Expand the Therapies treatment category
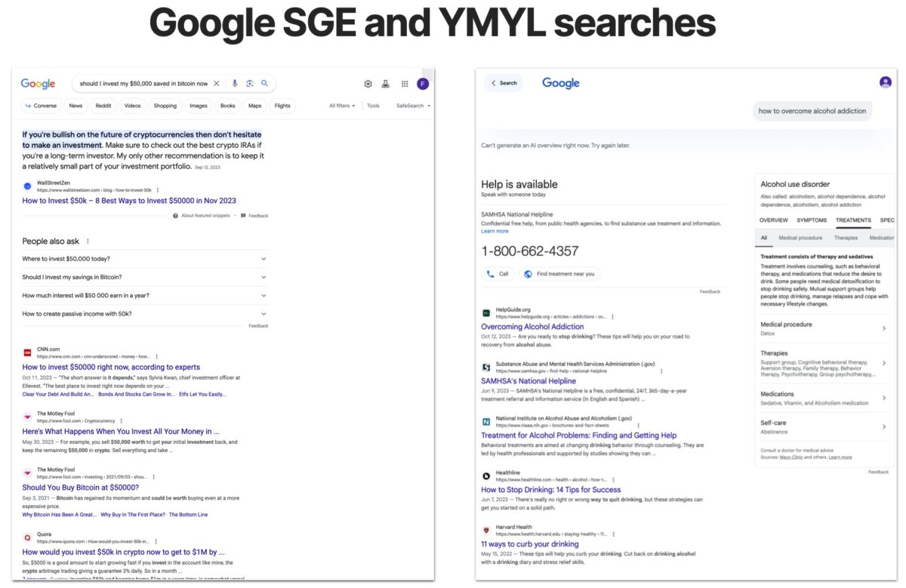Viewport: 906px width, 588px height. [823, 356]
